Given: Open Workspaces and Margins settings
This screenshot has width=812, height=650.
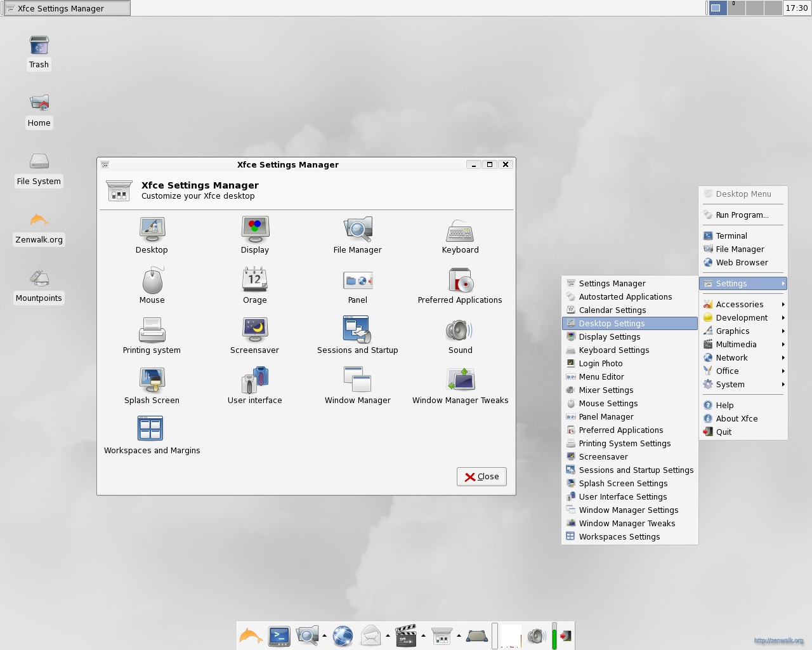Looking at the screenshot, I should click(x=152, y=436).
